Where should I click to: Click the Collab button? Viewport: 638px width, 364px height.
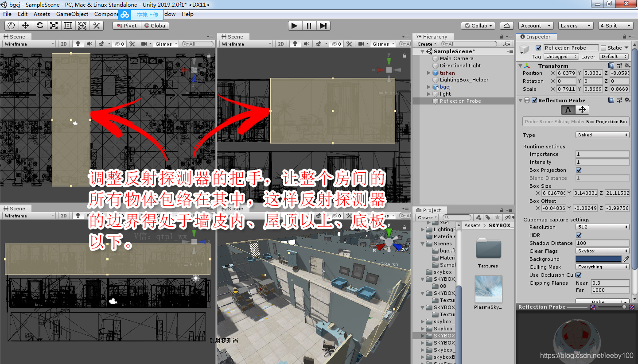coord(478,26)
